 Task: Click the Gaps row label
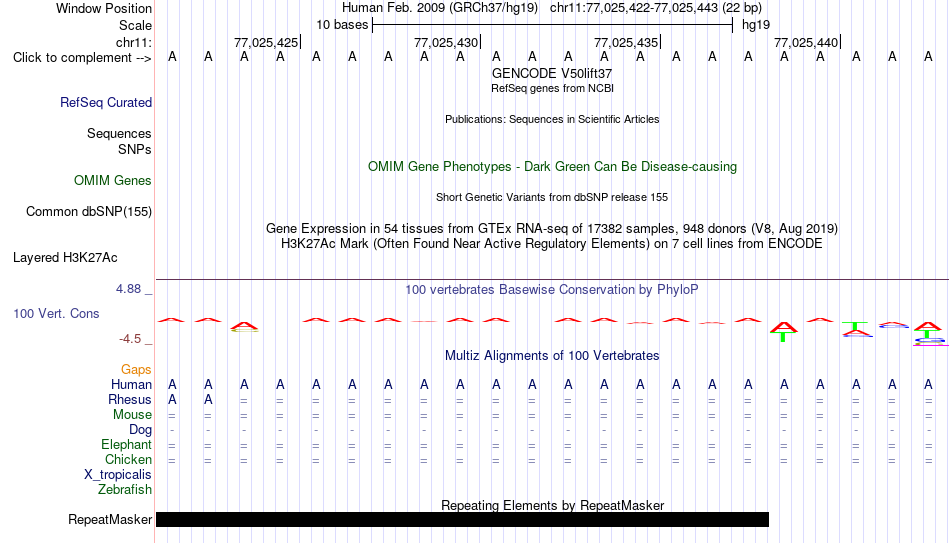tap(136, 370)
